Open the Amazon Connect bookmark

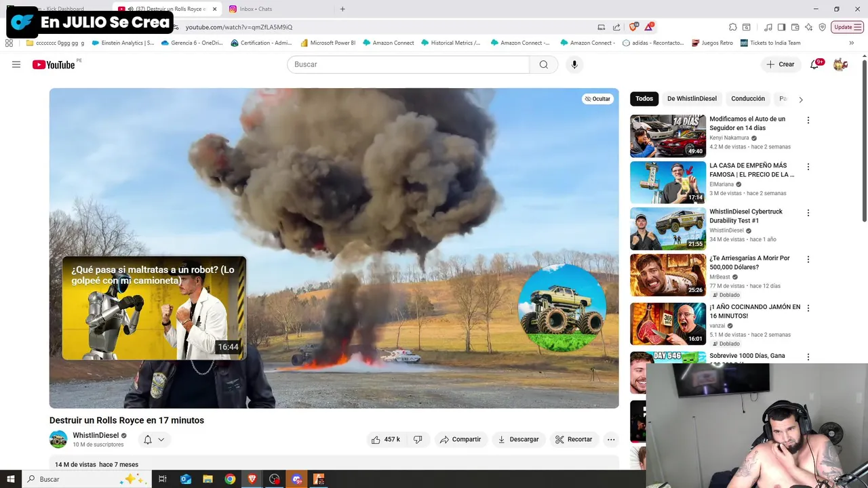(x=388, y=43)
